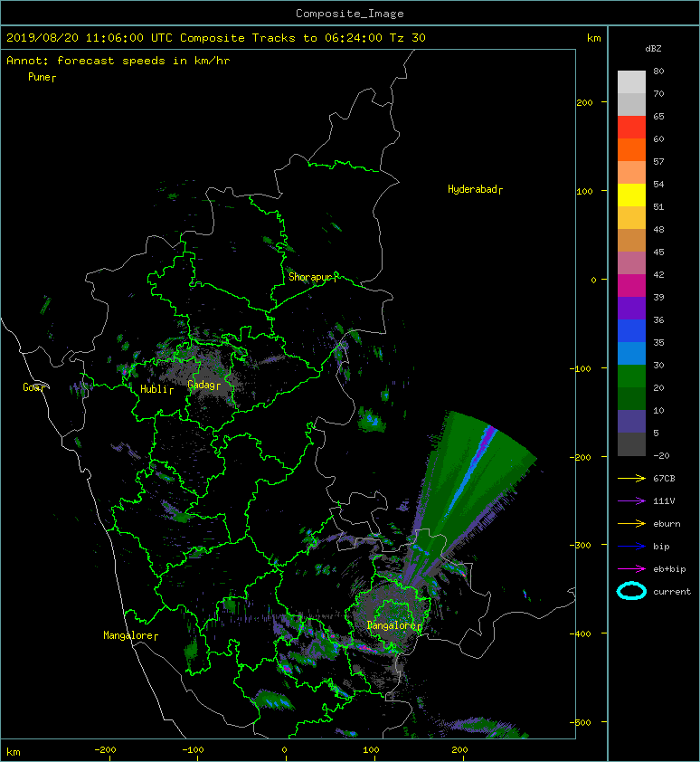
Task: Pick the purple 39 dBZ swatch
Action: pyautogui.click(x=631, y=308)
